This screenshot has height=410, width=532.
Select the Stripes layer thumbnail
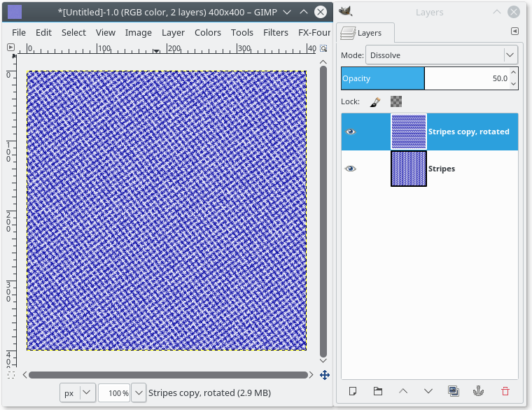[408, 169]
